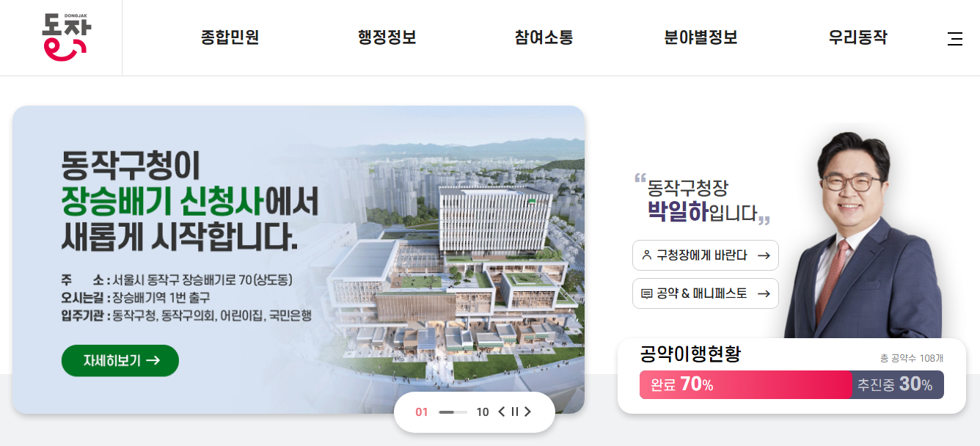Click the person icon on 구청장에게 바란다
Viewport: 980px width, 446px height.
(646, 255)
